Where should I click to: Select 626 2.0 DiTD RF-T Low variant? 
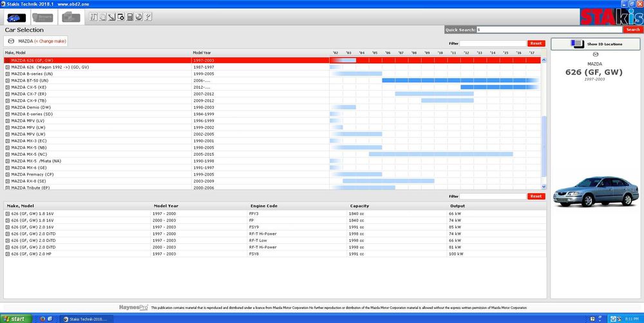(275, 241)
